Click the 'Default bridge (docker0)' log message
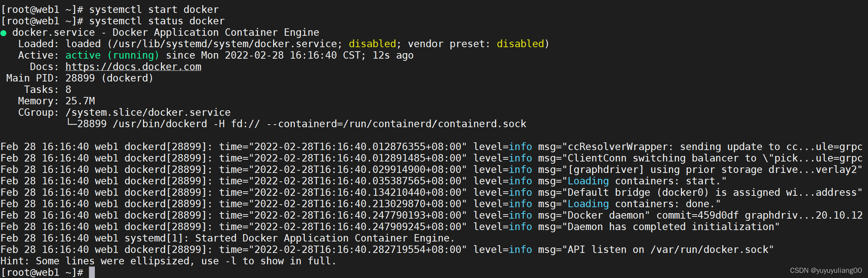868x278 pixels. (700, 192)
